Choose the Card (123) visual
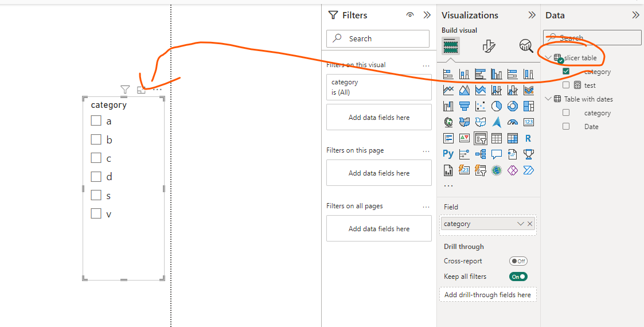The image size is (644, 327). [529, 122]
